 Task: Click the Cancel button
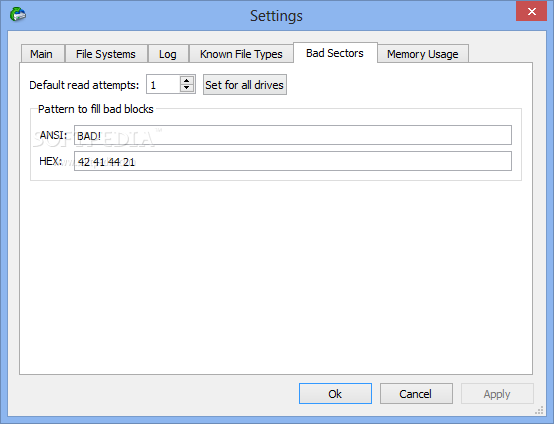tap(416, 394)
